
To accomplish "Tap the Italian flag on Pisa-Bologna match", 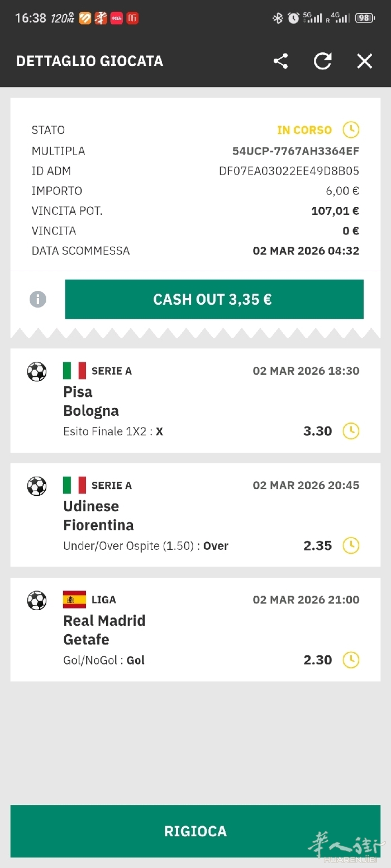I will 74,371.
